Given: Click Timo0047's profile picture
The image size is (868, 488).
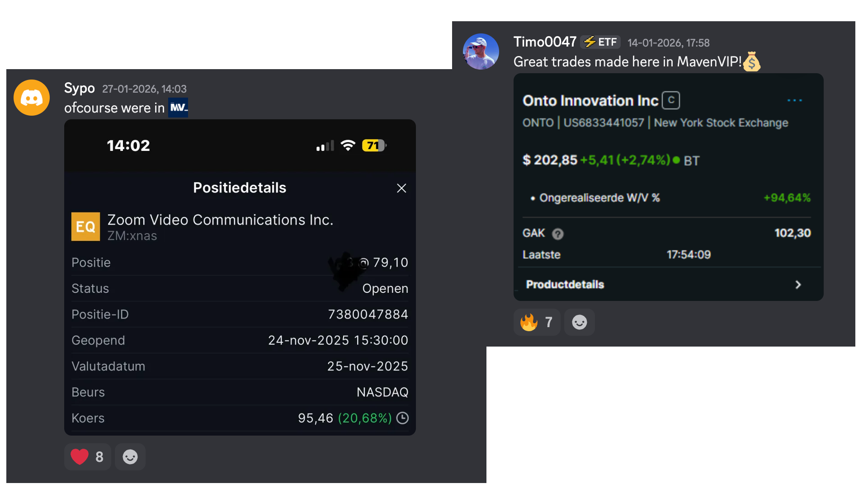Looking at the screenshot, I should point(481,52).
